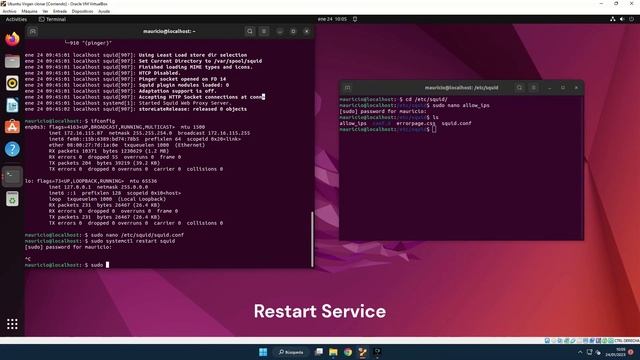
Task: Open the Files manager in the dock
Action: pyautogui.click(x=12, y=61)
